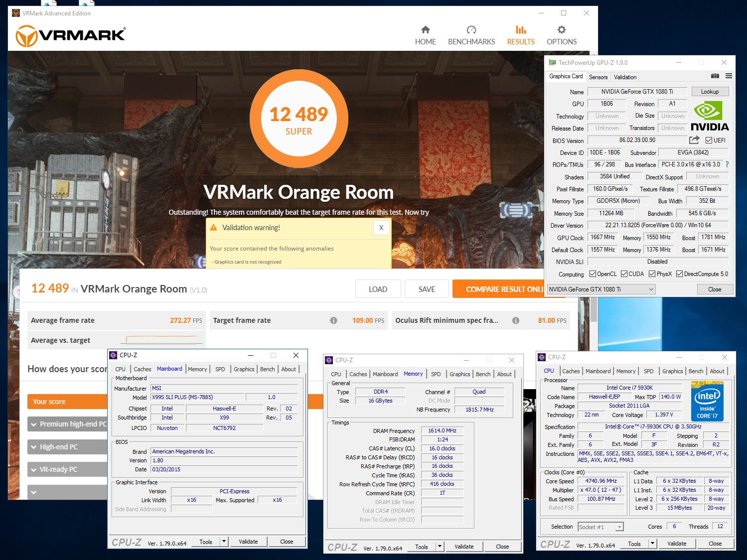This screenshot has height=560, width=747.
Task: Click the validation warning triangle icon
Action: (x=213, y=228)
